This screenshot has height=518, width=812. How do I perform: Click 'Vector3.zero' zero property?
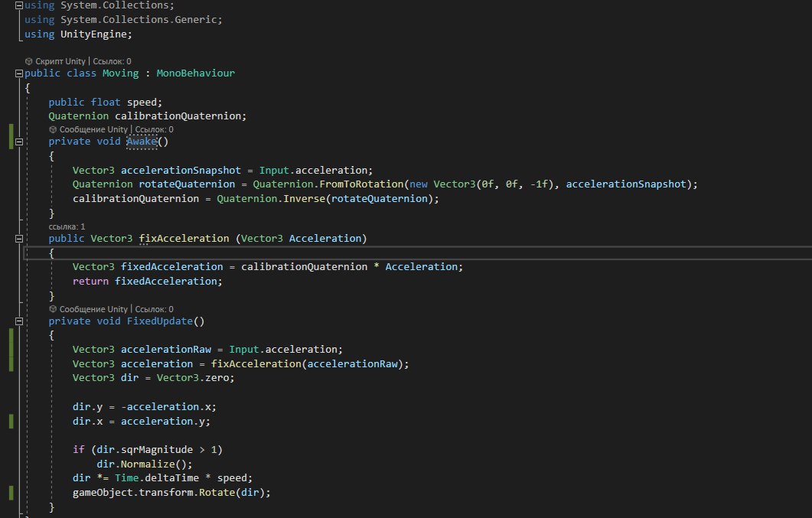click(x=217, y=378)
